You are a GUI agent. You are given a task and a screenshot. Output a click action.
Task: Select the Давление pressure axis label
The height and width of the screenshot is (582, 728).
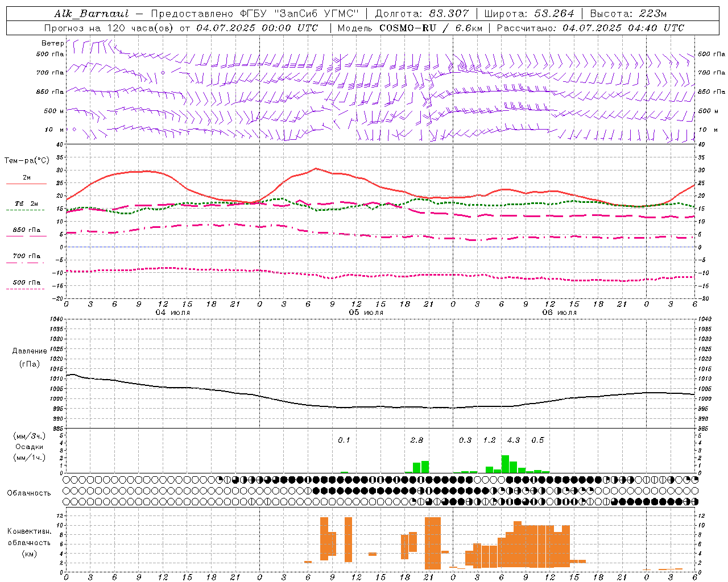[30, 351]
